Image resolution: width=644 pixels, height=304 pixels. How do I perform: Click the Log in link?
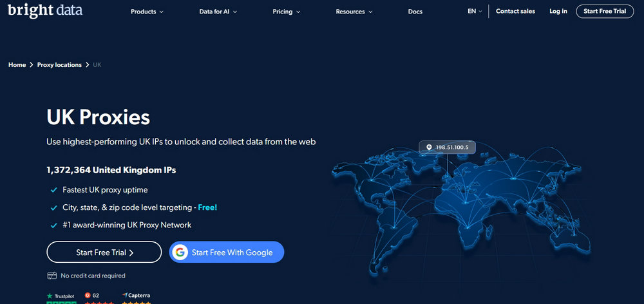pos(558,11)
